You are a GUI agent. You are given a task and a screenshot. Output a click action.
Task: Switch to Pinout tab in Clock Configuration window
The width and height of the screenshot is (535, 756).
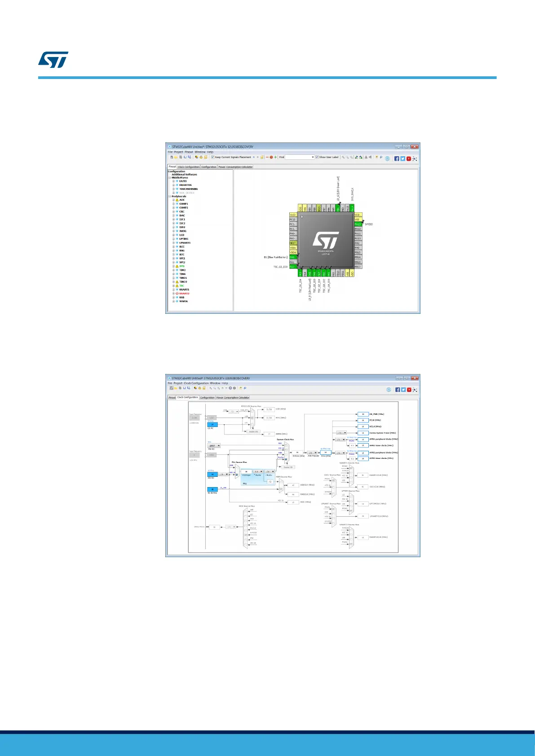172,398
